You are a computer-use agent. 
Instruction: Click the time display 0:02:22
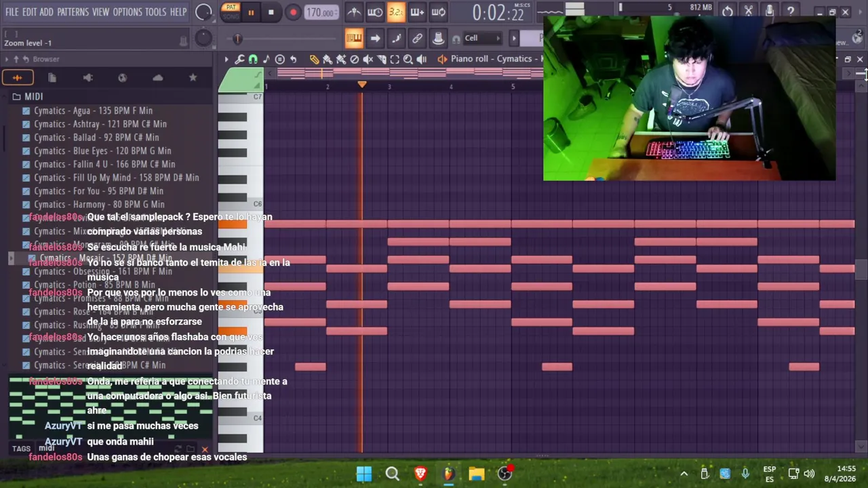tap(498, 13)
